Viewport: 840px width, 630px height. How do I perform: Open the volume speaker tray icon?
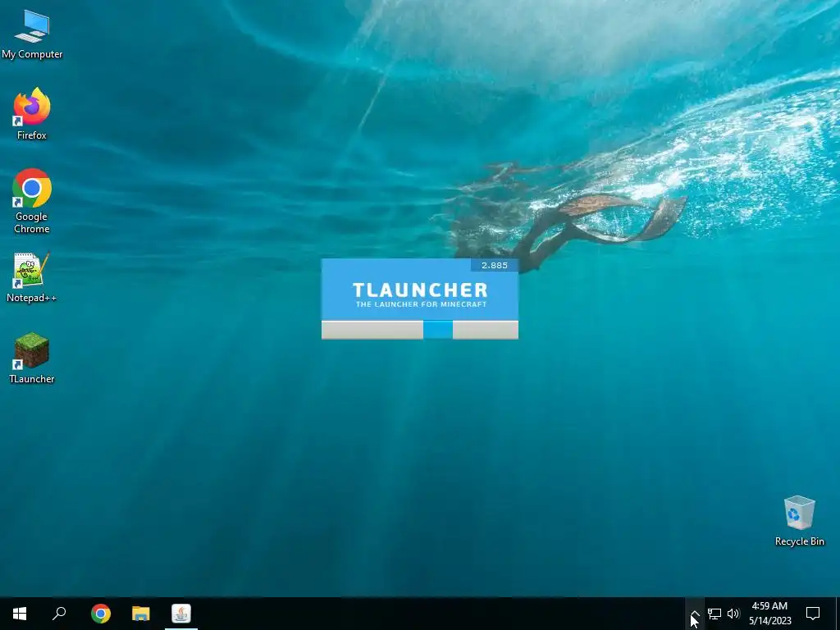[x=733, y=614]
